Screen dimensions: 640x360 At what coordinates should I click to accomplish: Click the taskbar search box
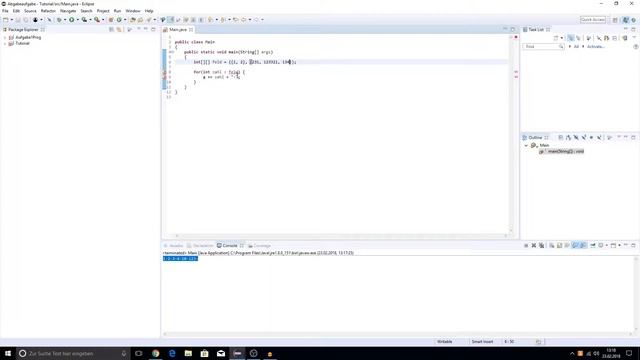[x=73, y=353]
